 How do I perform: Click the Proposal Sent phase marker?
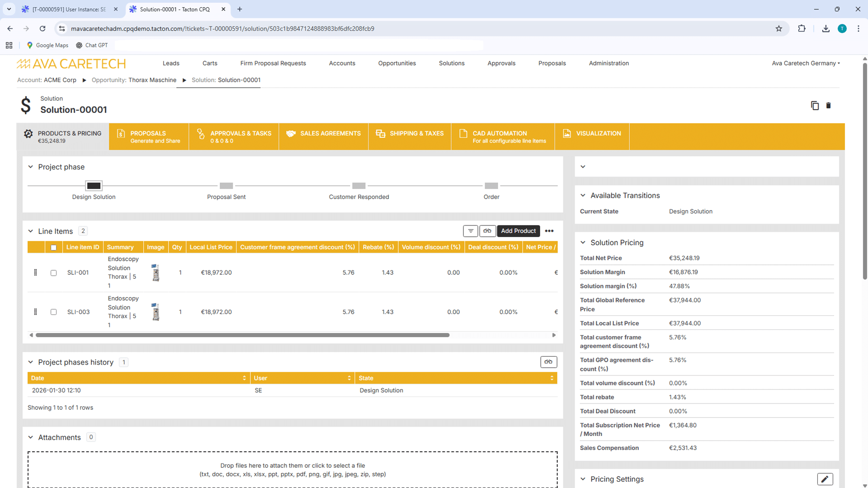[x=226, y=186]
